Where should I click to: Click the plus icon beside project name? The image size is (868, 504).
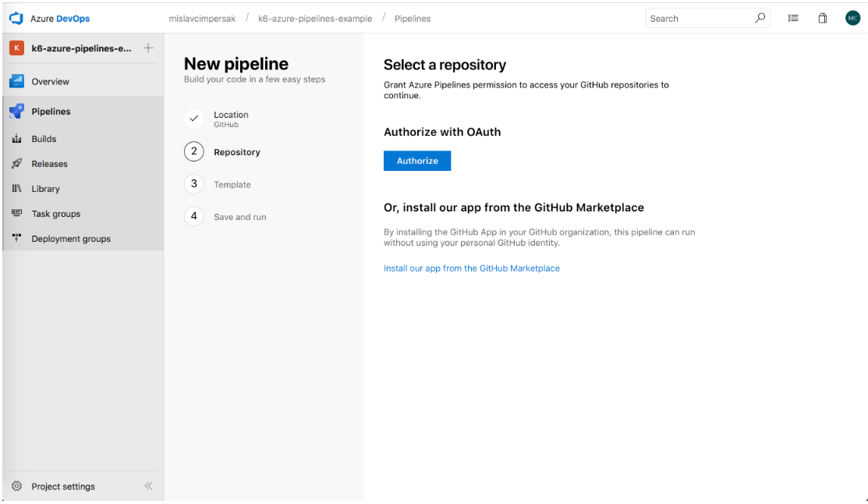[148, 48]
